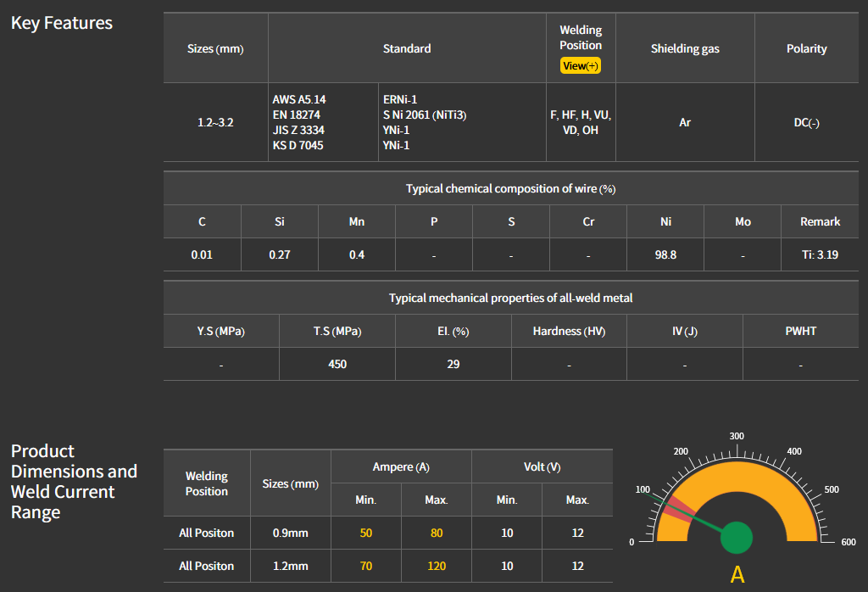
Task: Click the T.S (MPa) value 450
Action: [x=337, y=364]
